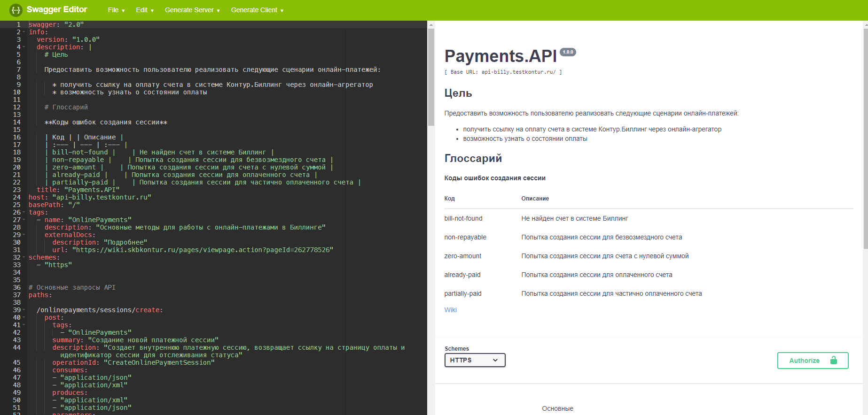868x415 pixels.
Task: Collapse the schemes fold arrow on line 32
Action: pos(24,257)
